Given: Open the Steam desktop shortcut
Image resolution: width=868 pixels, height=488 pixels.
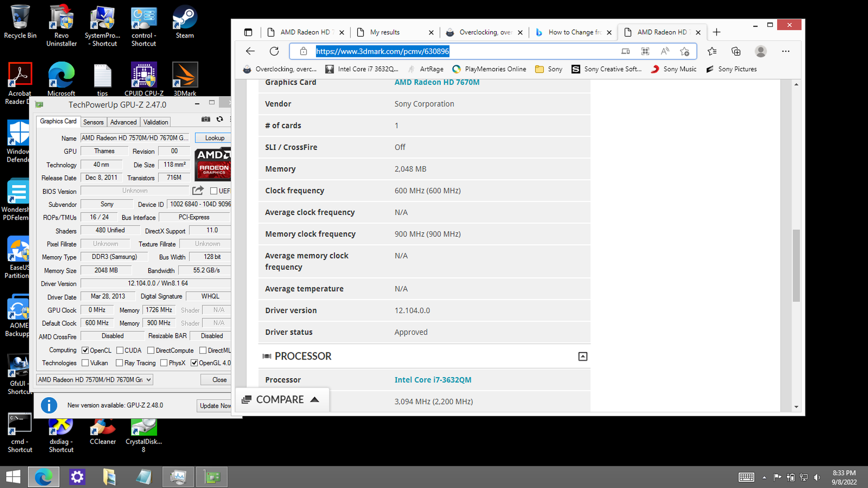Looking at the screenshot, I should [x=184, y=22].
